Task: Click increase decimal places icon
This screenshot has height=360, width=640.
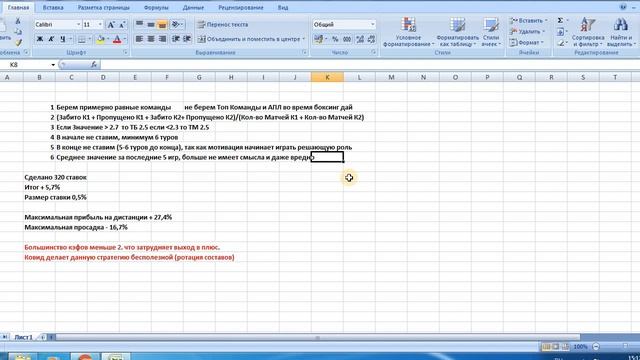Action: pyautogui.click(x=360, y=39)
